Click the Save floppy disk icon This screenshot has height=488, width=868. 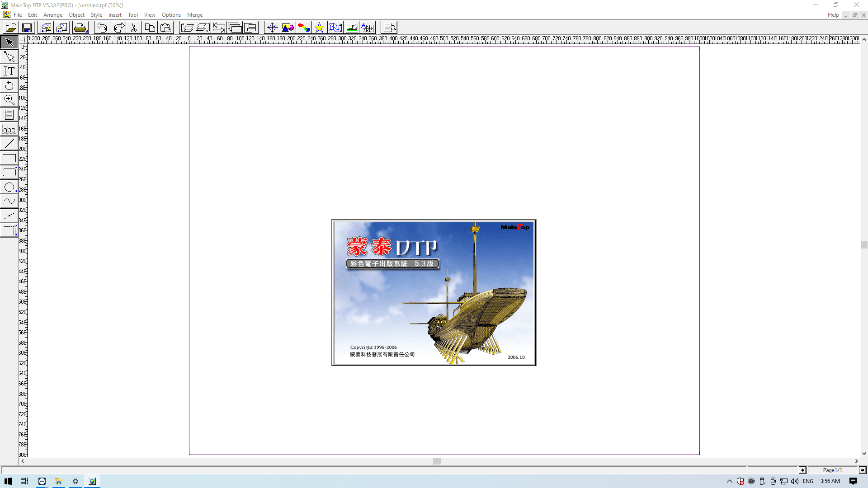click(x=27, y=28)
